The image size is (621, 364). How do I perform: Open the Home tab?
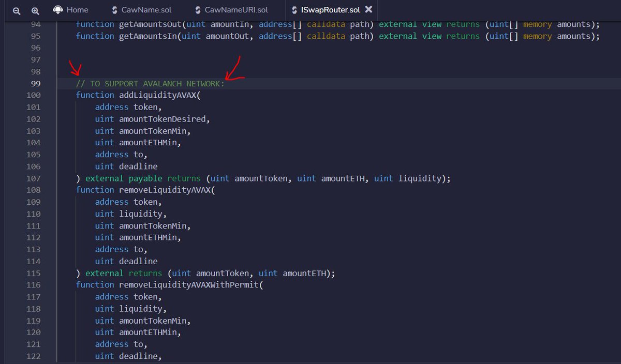(70, 10)
